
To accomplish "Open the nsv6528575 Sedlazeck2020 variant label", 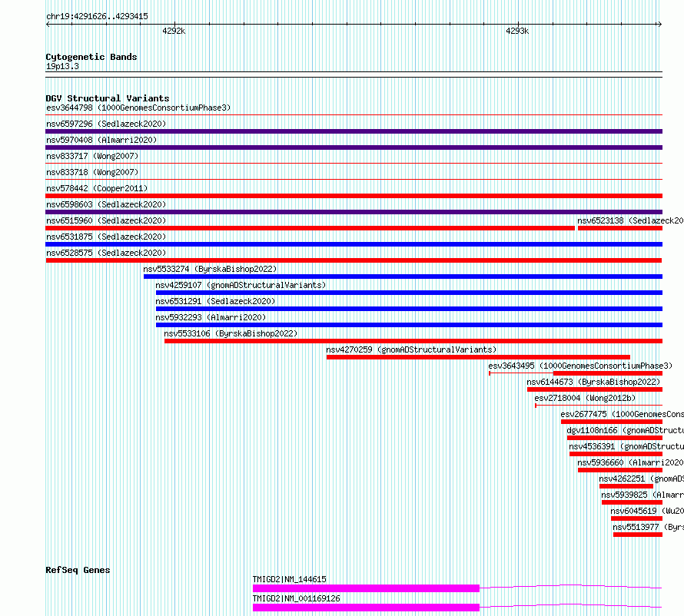I will click(x=106, y=253).
